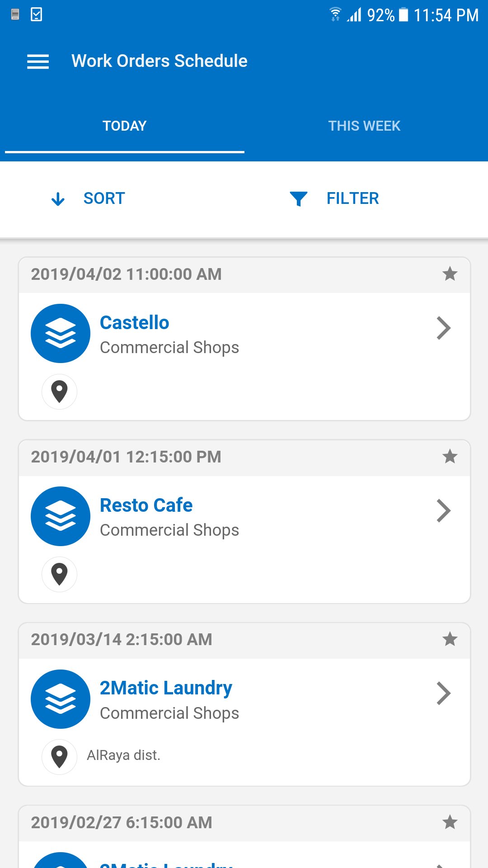This screenshot has width=488, height=868.
Task: Star the 2019/04/02 11:00:00 AM order
Action: tap(450, 274)
